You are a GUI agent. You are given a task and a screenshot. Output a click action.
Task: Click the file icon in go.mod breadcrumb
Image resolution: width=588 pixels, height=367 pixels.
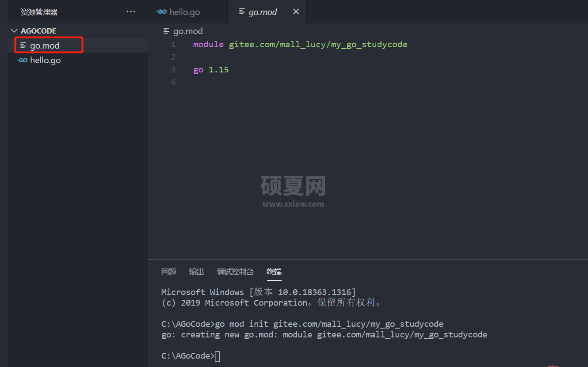coord(166,31)
